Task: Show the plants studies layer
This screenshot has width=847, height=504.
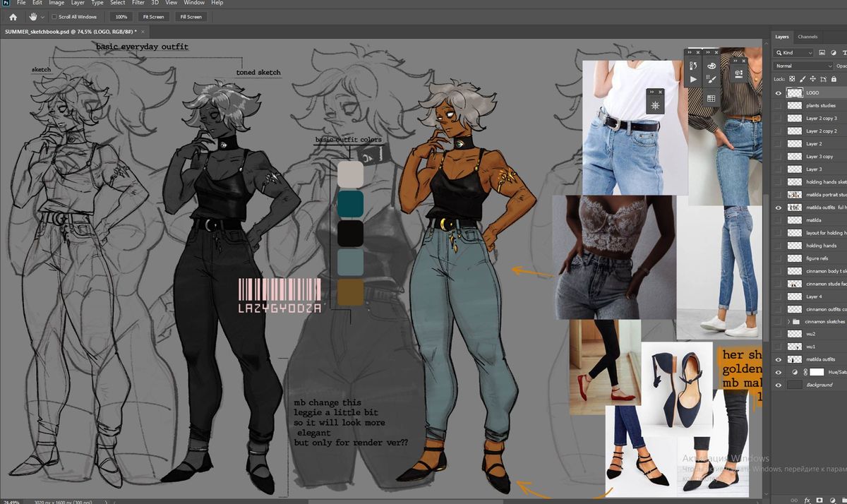Action: click(x=779, y=105)
